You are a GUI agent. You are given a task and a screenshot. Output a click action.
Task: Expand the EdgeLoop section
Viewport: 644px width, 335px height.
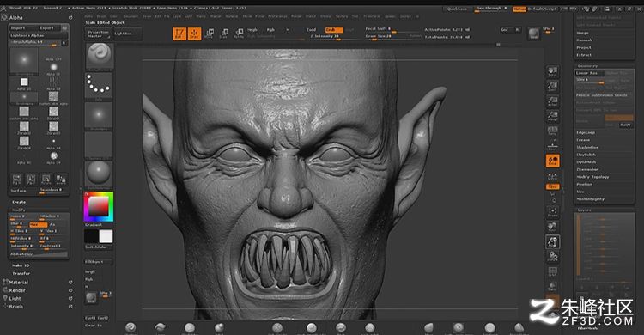click(586, 132)
